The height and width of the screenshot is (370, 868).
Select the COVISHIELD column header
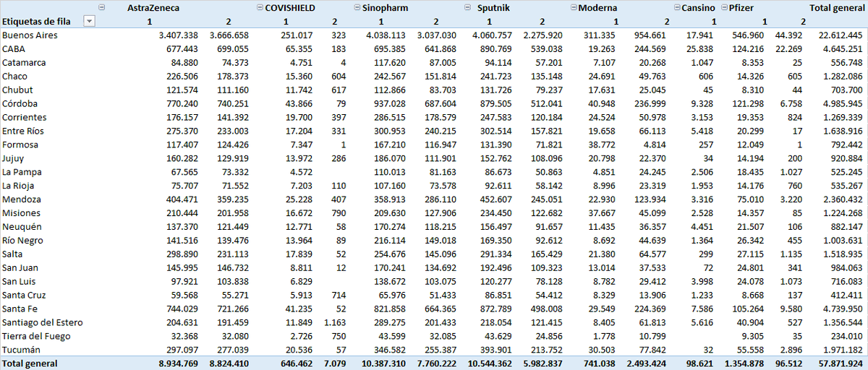click(x=290, y=7)
